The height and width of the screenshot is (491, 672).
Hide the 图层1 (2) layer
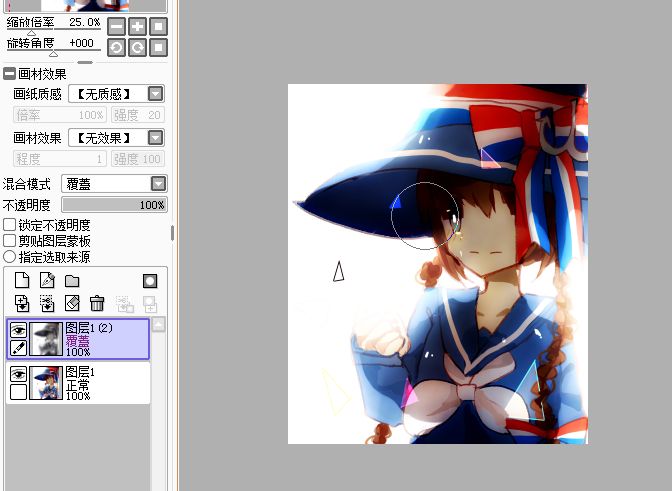pos(18,330)
